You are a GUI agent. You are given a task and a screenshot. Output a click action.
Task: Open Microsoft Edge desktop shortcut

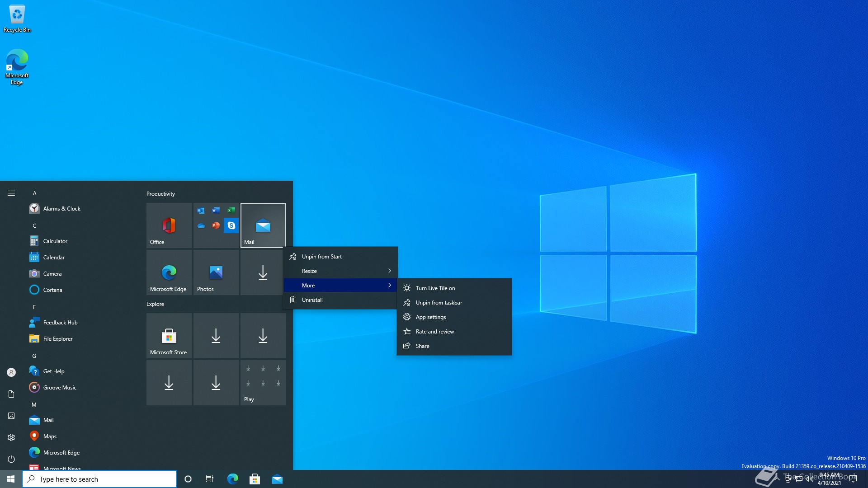click(17, 67)
